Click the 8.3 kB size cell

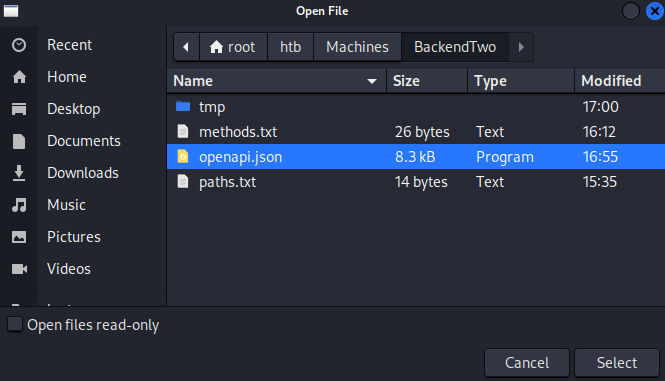click(415, 157)
